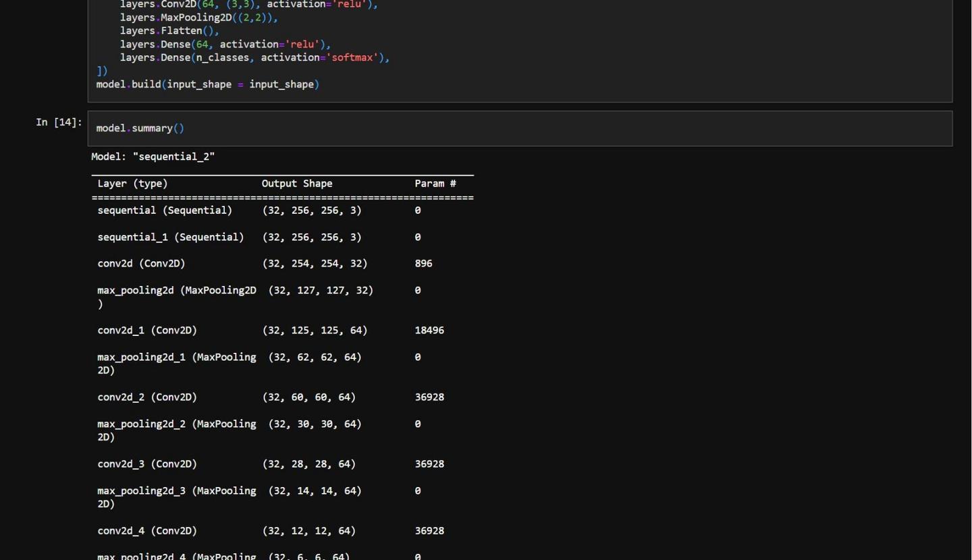Image resolution: width=972 pixels, height=560 pixels.
Task: Click the model.build line in code cell
Action: [208, 84]
